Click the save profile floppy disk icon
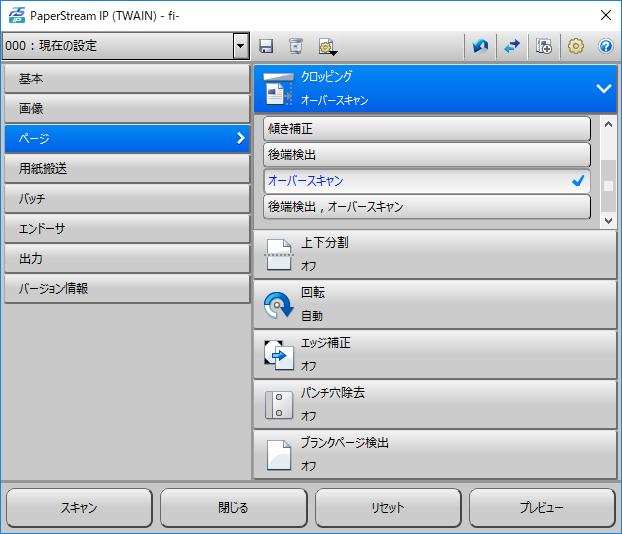Viewport: 622px width, 534px height. 266,46
